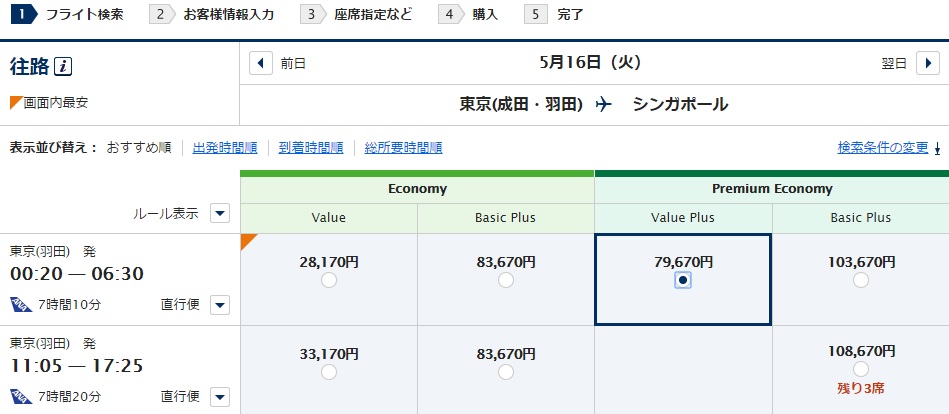Click Economy Basic Plus subheader
This screenshot has width=949, height=414.
[x=506, y=218]
